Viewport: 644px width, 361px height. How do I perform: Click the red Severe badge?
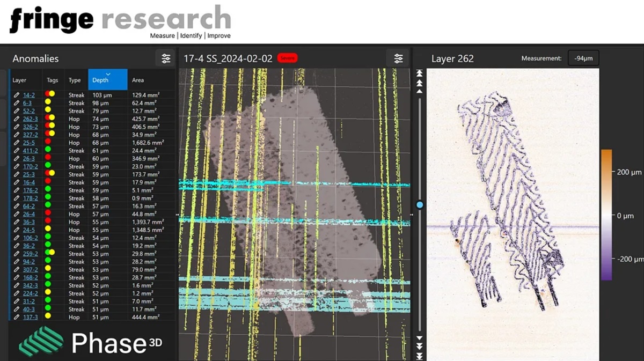pos(288,58)
